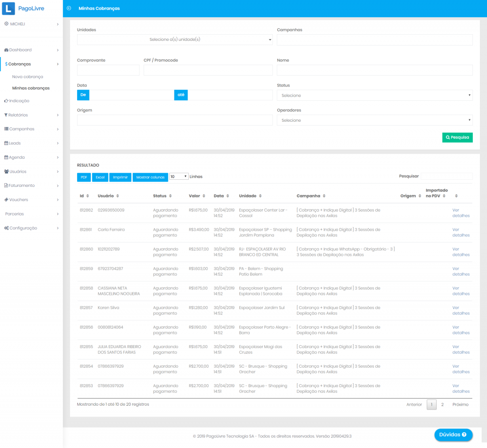The width and height of the screenshot is (487, 448).
Task: Change rows-per-page Linhas dropdown
Action: [x=179, y=176]
